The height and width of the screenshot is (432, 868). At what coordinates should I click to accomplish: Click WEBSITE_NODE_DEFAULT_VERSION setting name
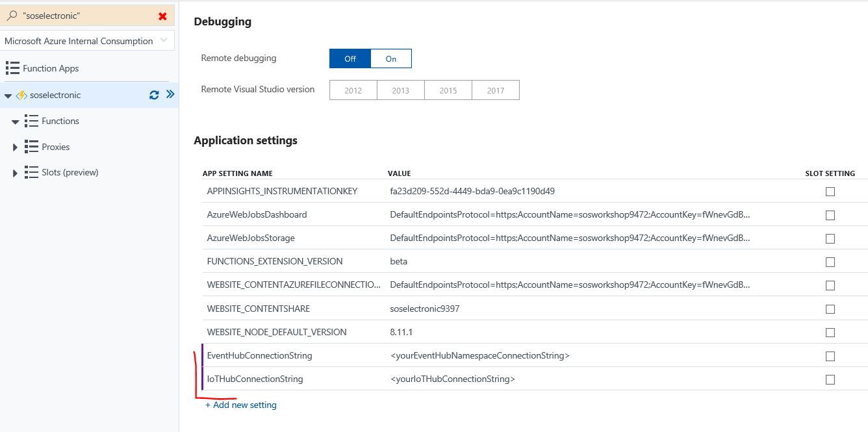pyautogui.click(x=277, y=332)
